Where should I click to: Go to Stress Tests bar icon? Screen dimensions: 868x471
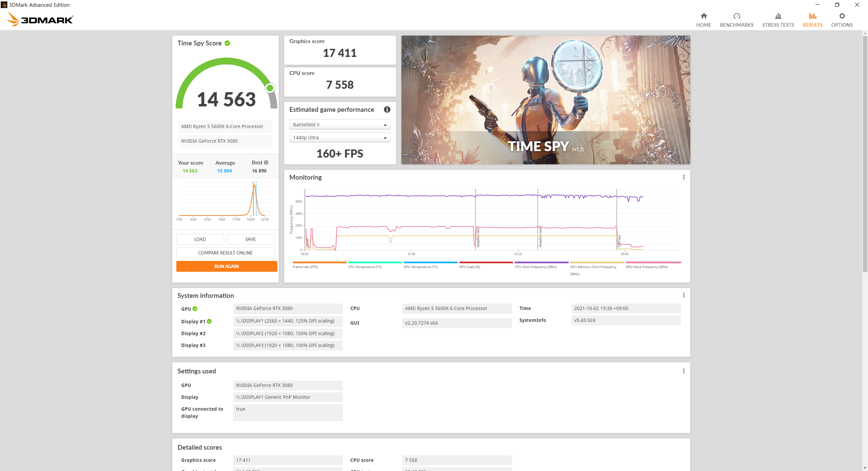click(x=778, y=16)
